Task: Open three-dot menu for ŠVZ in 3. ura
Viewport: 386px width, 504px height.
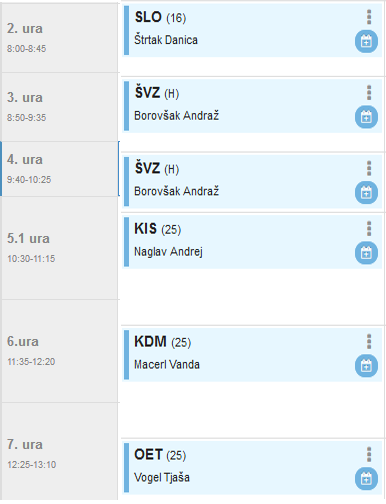Action: (x=369, y=93)
